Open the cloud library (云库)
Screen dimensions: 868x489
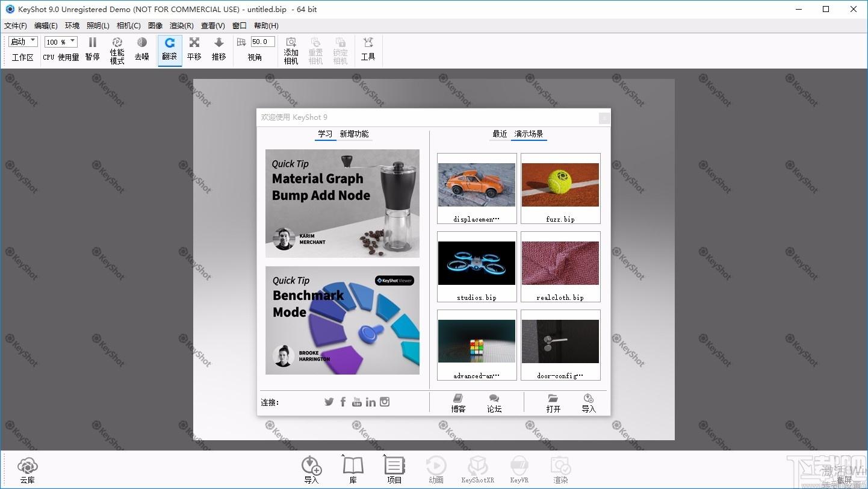point(28,470)
